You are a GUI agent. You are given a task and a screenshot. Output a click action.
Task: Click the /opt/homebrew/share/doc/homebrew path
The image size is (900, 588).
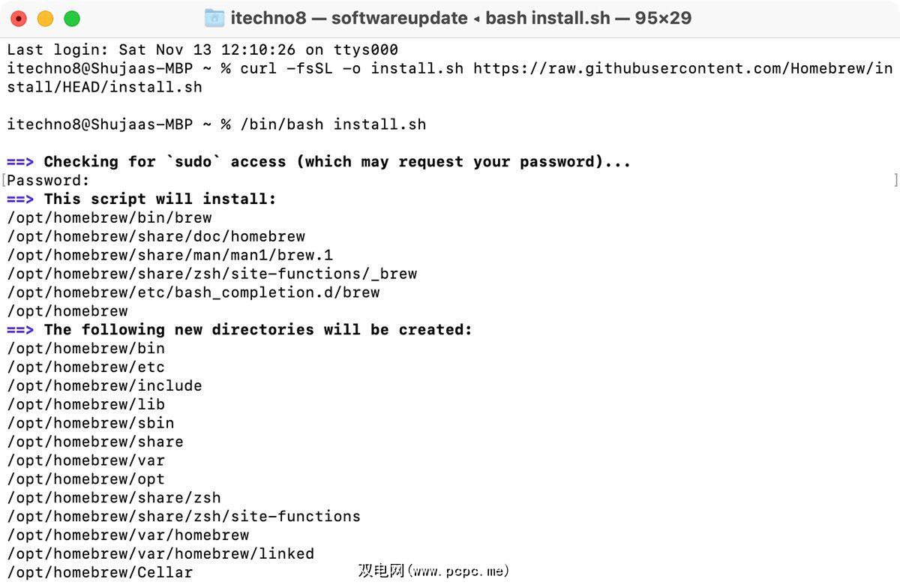[x=156, y=237]
